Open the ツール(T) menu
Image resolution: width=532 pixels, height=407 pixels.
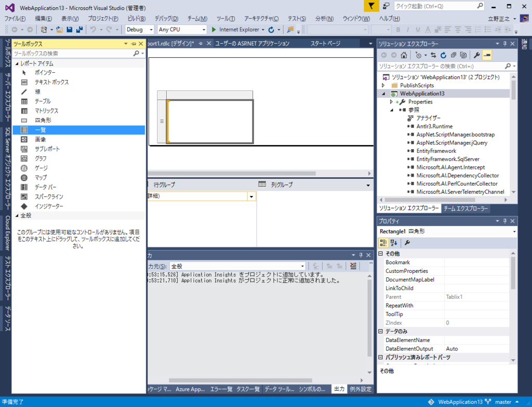(225, 19)
